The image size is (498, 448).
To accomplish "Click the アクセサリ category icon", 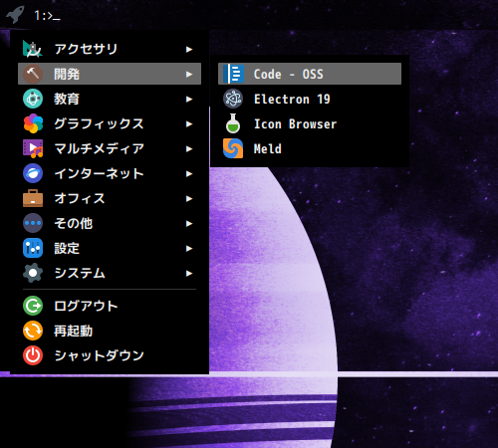I will tap(33, 49).
